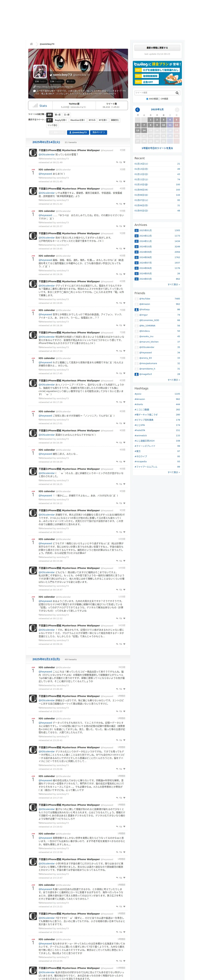Viewport: 210px width, 980px height.
Task: Click the blue @sonicboy73 button
Action: [78, 132]
